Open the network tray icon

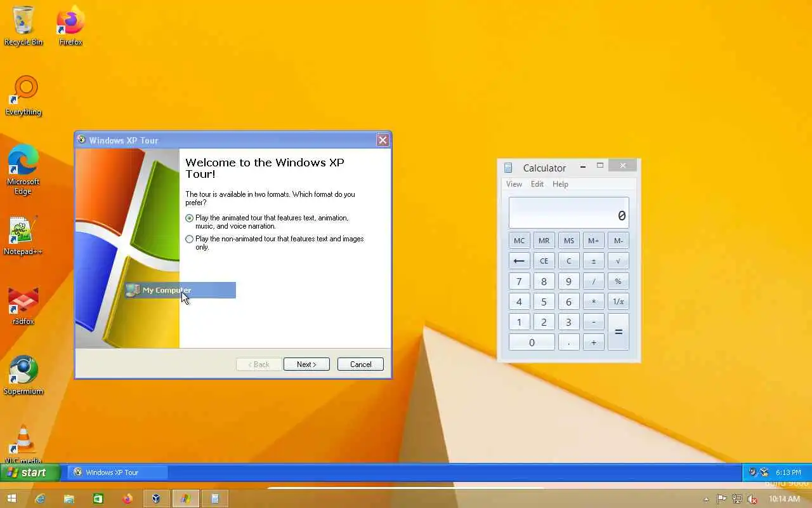point(737,499)
